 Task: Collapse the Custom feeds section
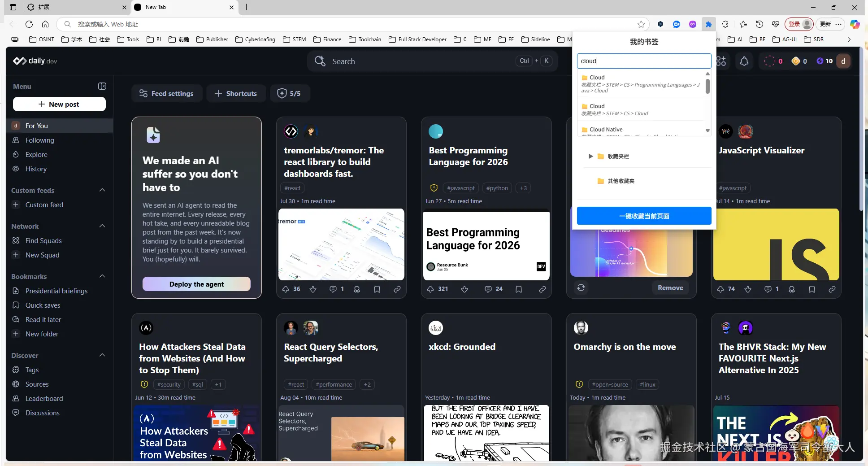[102, 190]
